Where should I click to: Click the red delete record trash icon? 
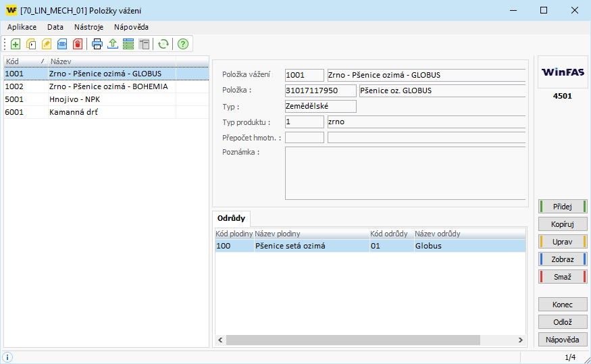pyautogui.click(x=78, y=44)
